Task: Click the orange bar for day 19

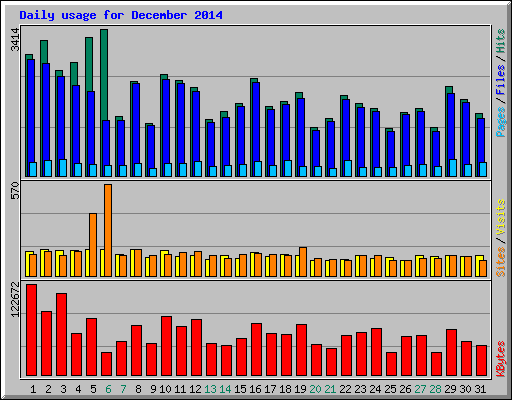Action: tap(303, 262)
